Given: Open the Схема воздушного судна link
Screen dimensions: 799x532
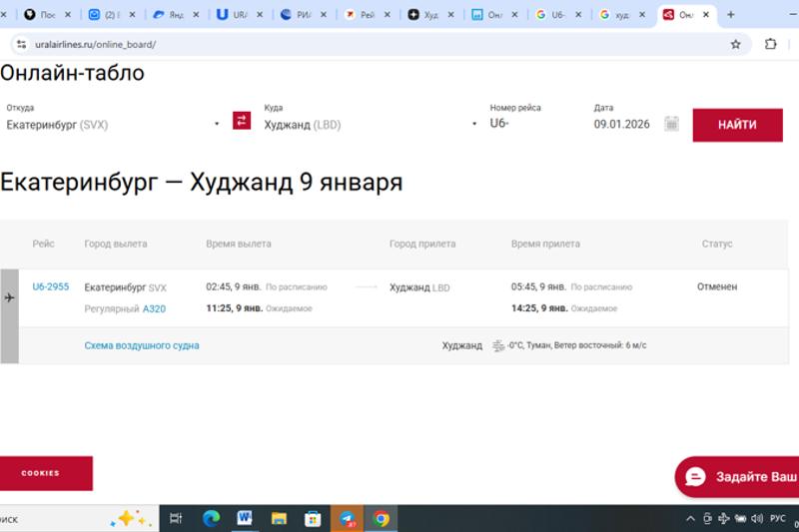Looking at the screenshot, I should (x=142, y=345).
